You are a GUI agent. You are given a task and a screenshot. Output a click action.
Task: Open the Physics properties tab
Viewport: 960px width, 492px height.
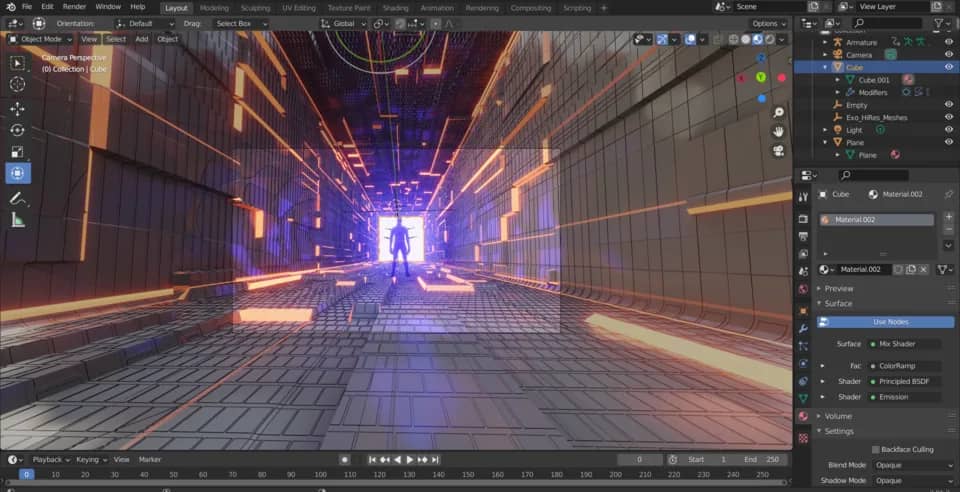[x=803, y=364]
